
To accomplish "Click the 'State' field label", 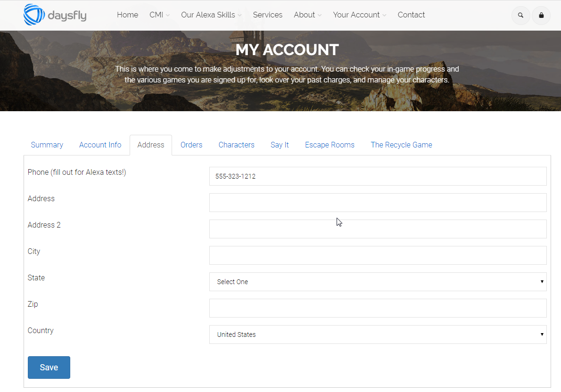I will click(36, 278).
